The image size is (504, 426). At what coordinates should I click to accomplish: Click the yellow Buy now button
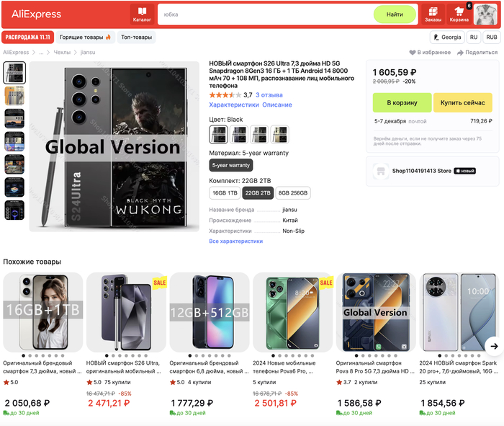[462, 103]
